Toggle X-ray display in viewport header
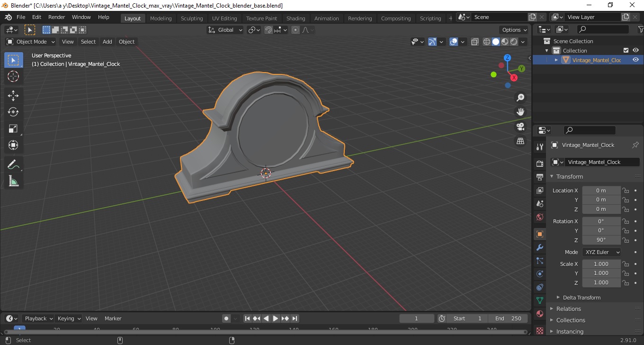644x345 pixels. (x=475, y=42)
